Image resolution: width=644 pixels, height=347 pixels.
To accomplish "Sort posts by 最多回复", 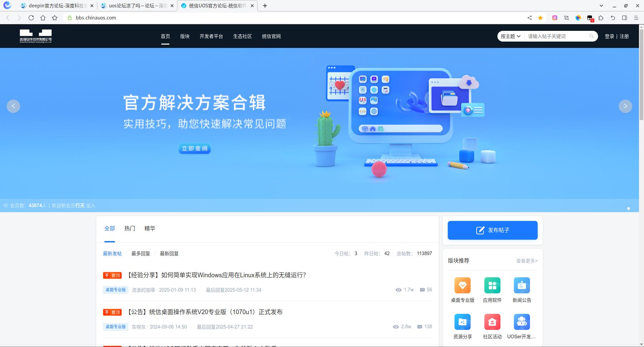I will click(x=141, y=253).
